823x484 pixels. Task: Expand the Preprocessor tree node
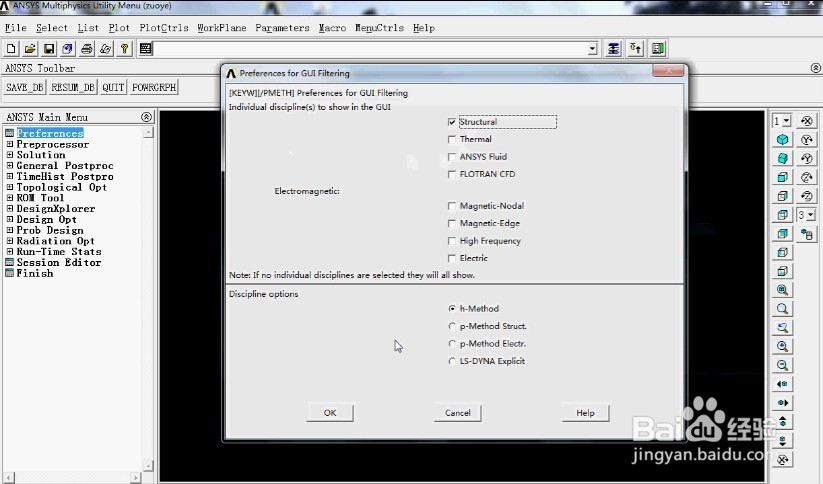click(9, 144)
